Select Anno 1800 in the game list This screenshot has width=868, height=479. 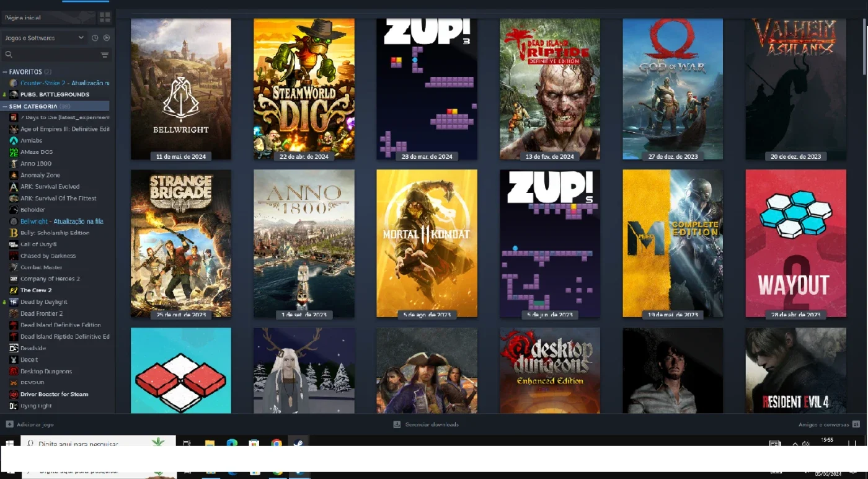pos(36,164)
